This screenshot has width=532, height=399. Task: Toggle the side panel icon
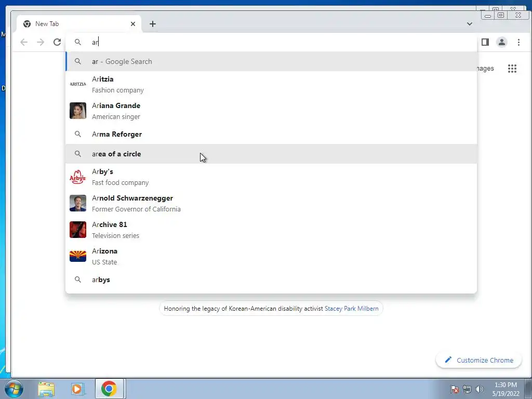point(485,42)
